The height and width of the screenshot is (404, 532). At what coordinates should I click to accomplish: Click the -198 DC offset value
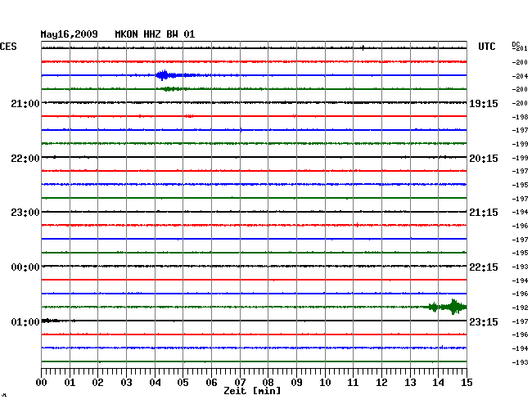point(520,117)
